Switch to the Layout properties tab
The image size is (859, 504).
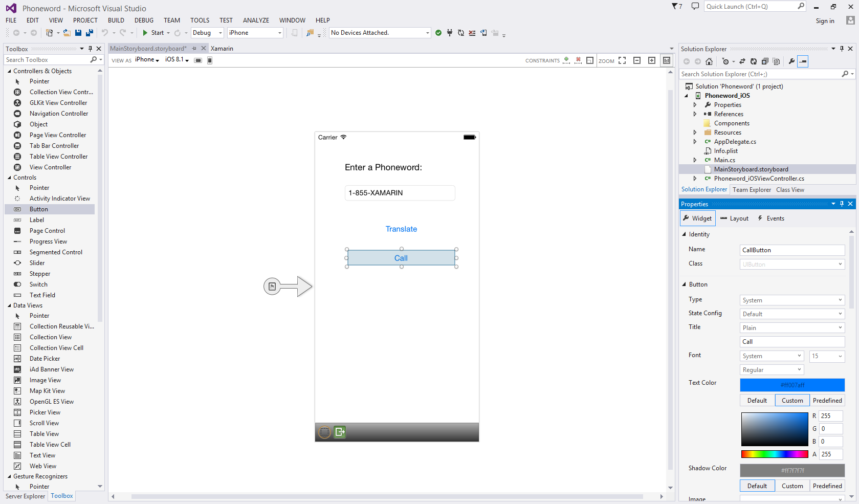(x=734, y=218)
